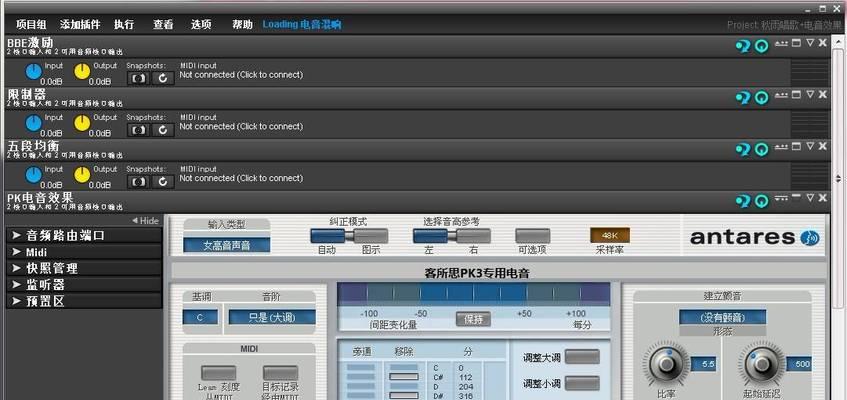Open the 输入类型 女高音声音 dropdown
Viewport: 847px width, 400px height.
[226, 245]
